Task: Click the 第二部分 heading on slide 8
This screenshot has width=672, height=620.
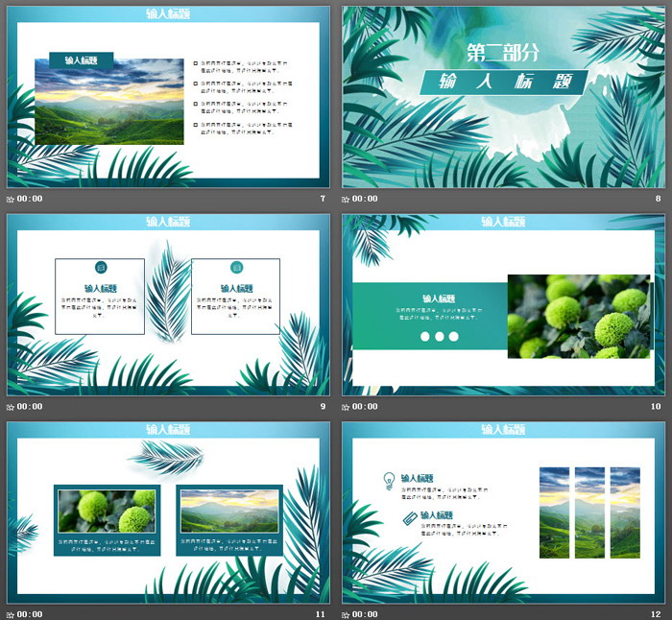Action: click(x=501, y=53)
